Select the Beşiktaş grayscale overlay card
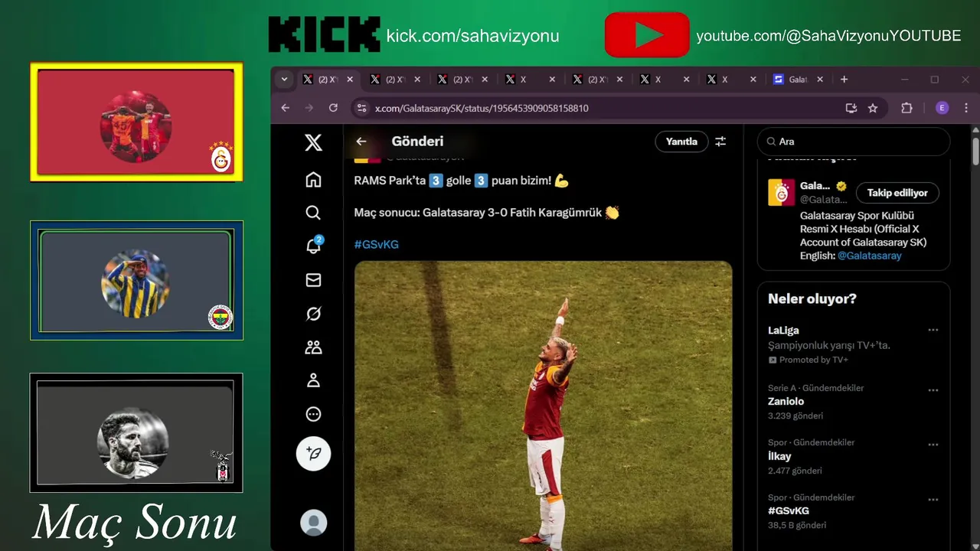Screen dimensions: 980x551 point(136,433)
